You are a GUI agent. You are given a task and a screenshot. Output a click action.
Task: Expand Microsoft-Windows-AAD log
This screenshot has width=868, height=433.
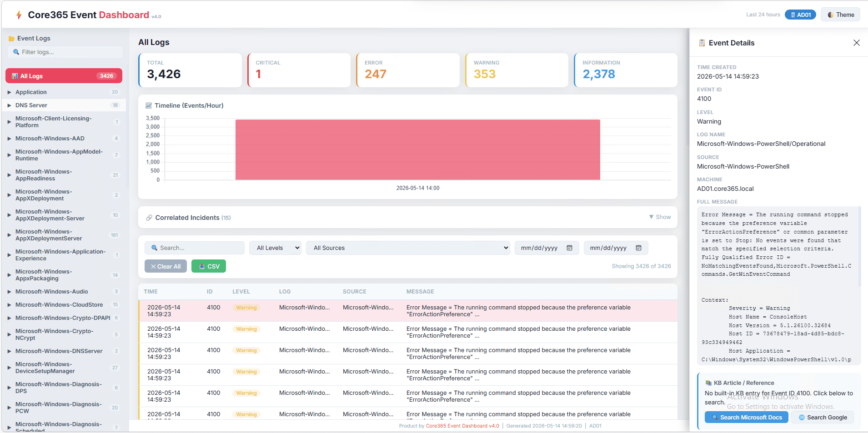9,139
